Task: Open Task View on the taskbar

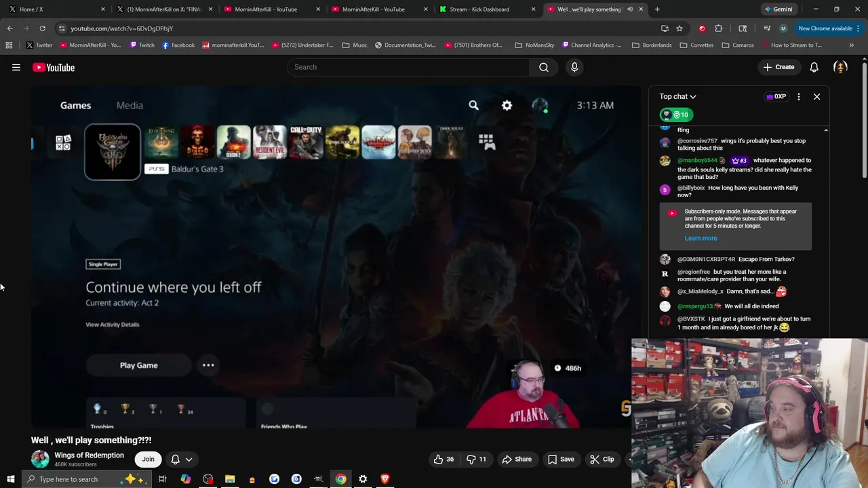Action: click(163, 479)
